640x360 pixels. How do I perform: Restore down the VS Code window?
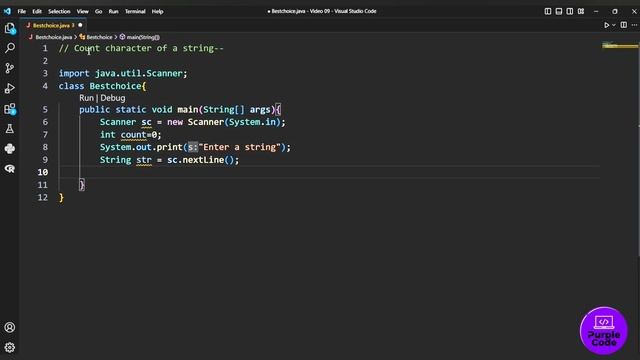[x=615, y=11]
